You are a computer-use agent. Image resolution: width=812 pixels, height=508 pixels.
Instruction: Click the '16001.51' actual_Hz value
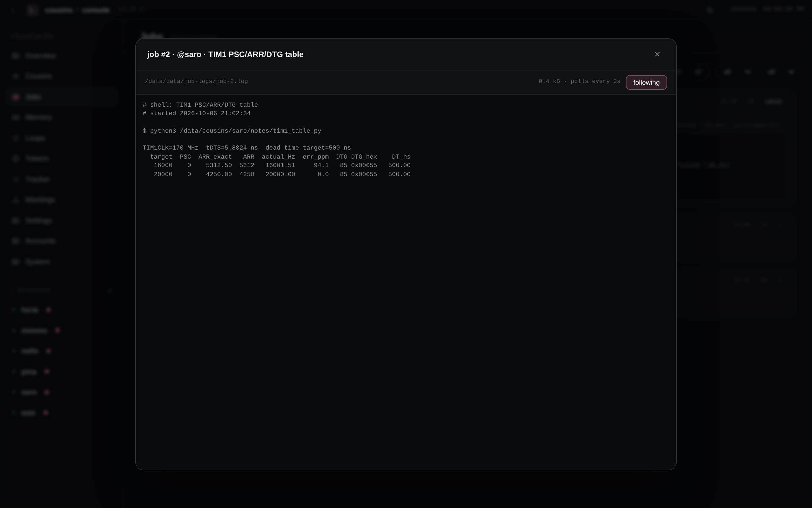pos(280,165)
